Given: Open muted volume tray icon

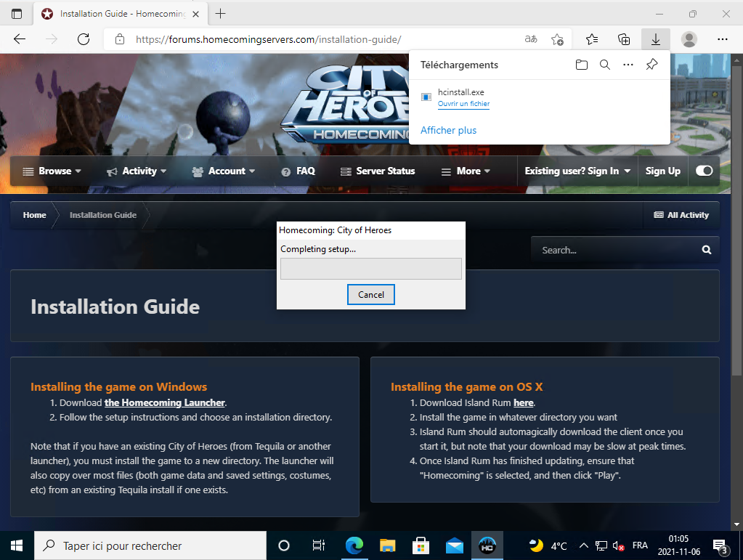Looking at the screenshot, I should coord(618,545).
